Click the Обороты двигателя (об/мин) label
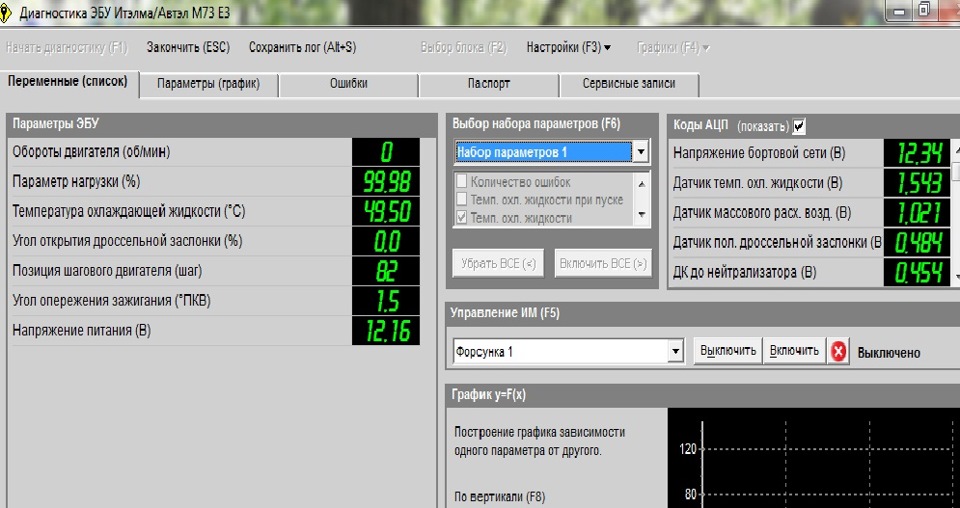Screen dimensions: 960x508 coord(91,152)
